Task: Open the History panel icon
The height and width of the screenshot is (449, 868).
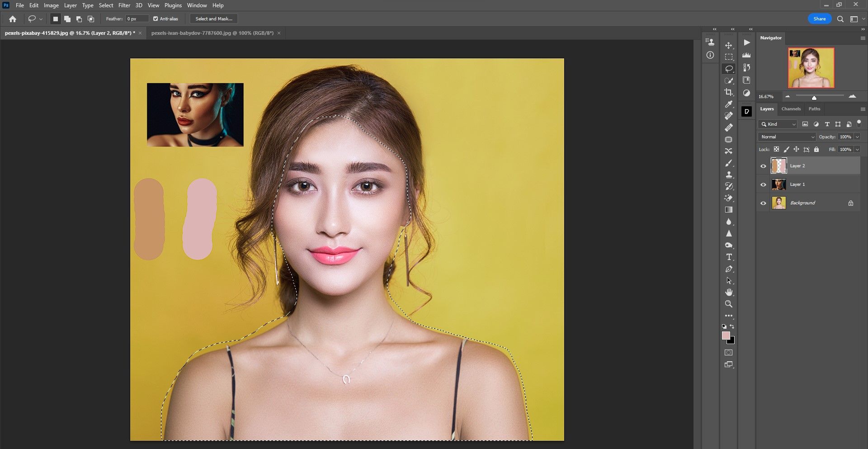Action: click(x=746, y=68)
